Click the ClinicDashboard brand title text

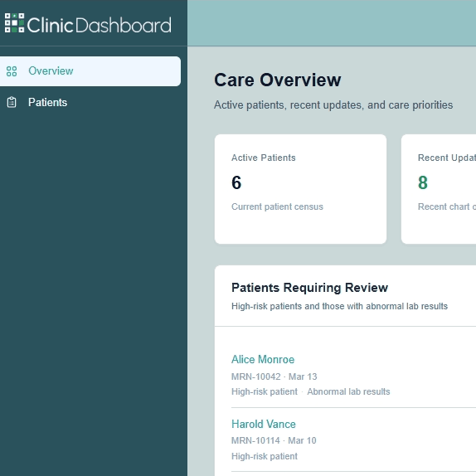(100, 25)
